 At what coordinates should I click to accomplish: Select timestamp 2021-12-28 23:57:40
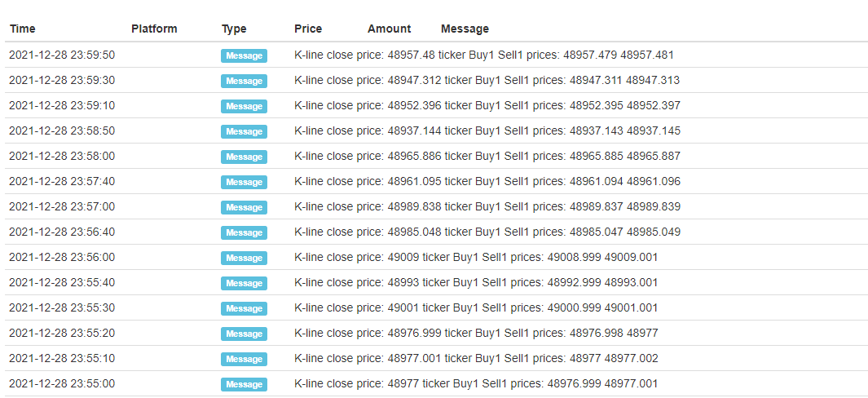point(62,181)
